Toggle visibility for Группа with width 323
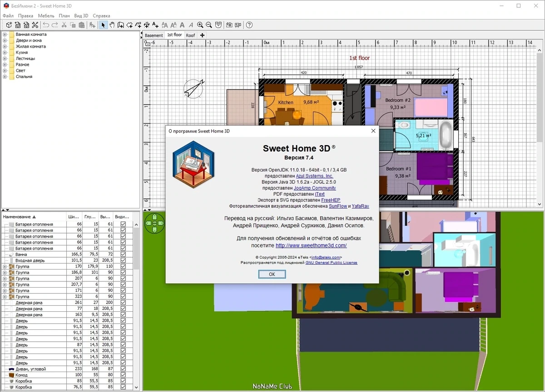 pos(123,297)
